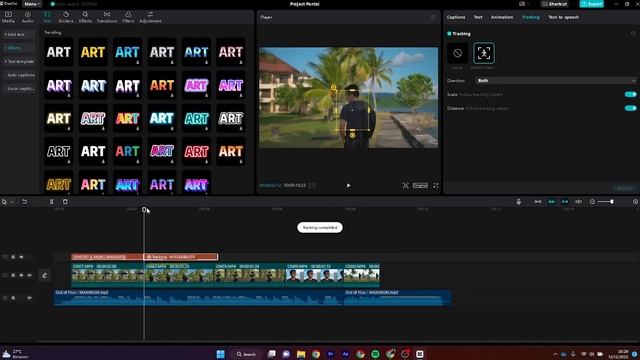Click the timeline zoom-out icon
640x360 pixels.
[x=592, y=202]
